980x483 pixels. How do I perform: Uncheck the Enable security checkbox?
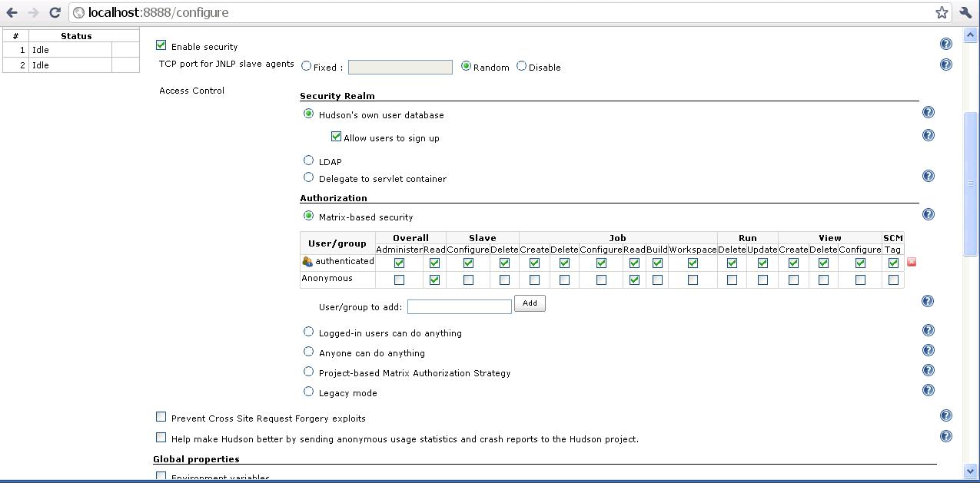click(161, 45)
